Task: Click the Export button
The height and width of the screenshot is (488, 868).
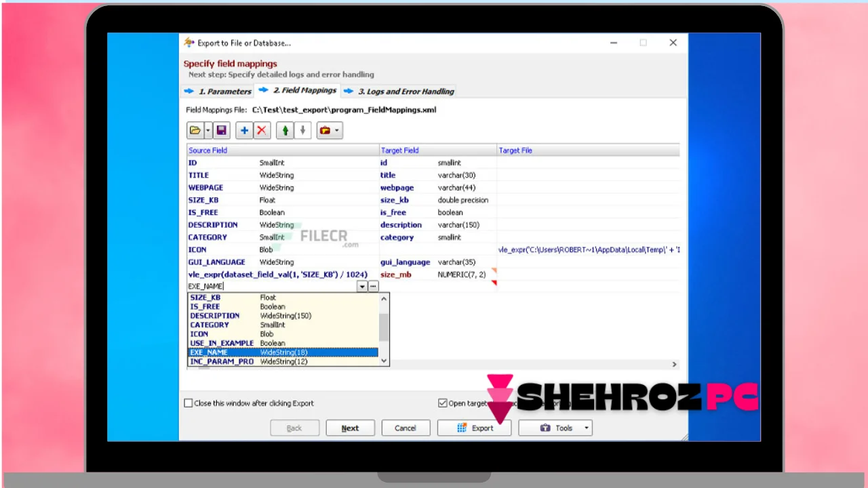Action: point(474,428)
